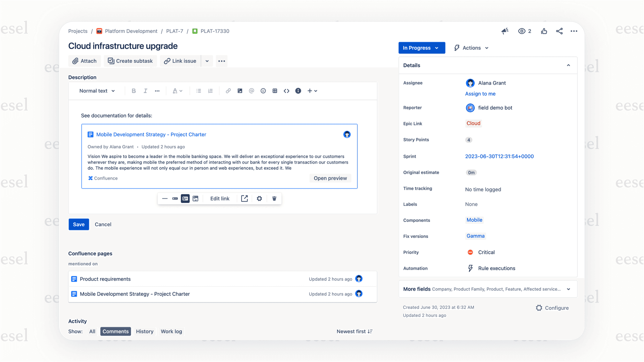The image size is (644, 362).
Task: Insert a mention with the @ icon
Action: point(251,91)
